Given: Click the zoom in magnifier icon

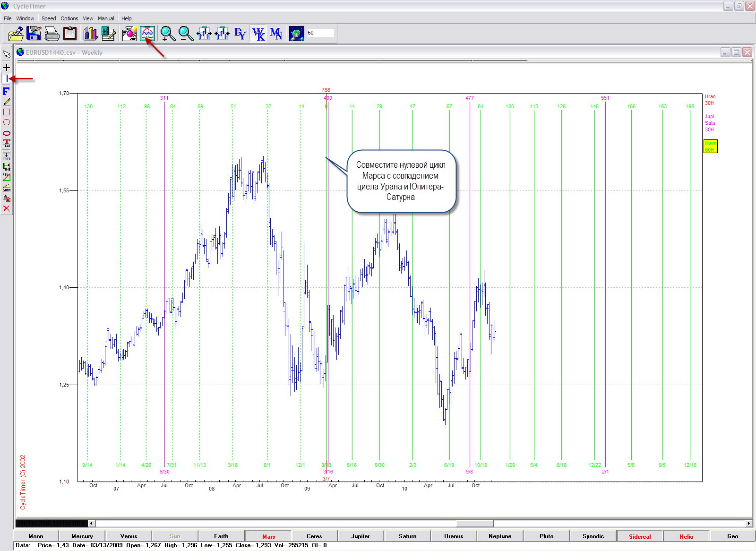Looking at the screenshot, I should point(167,33).
